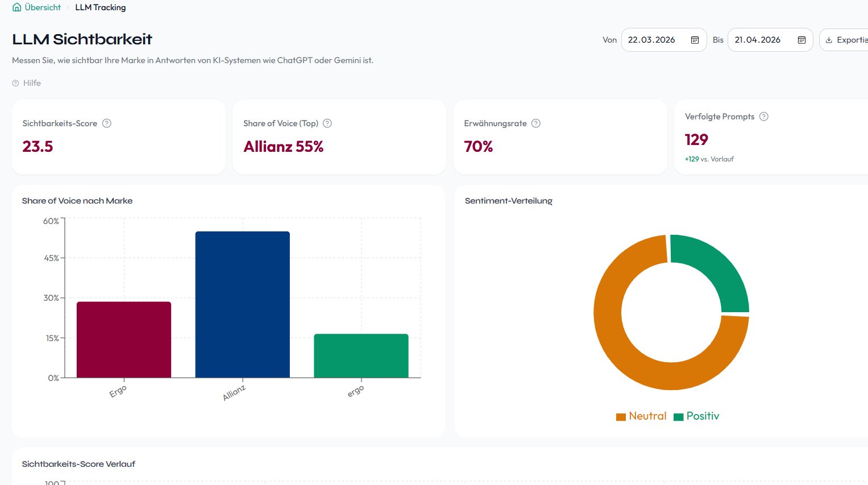Click the Verfolgte Prompts value 129

(x=696, y=140)
